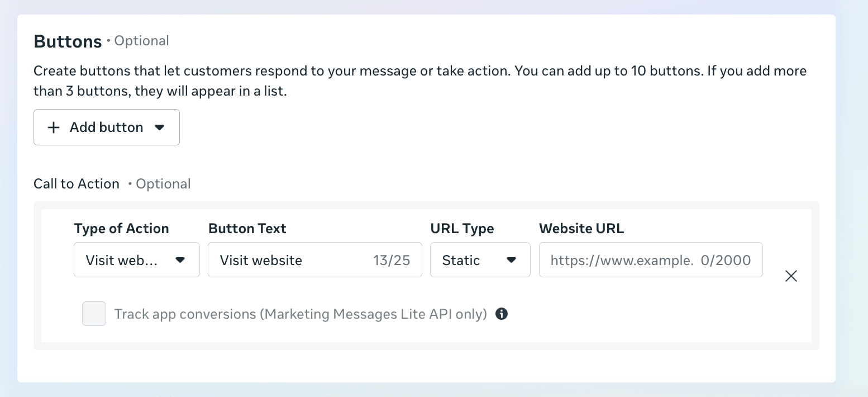Click the Buttons section heading
The height and width of the screenshot is (397, 868).
point(68,41)
